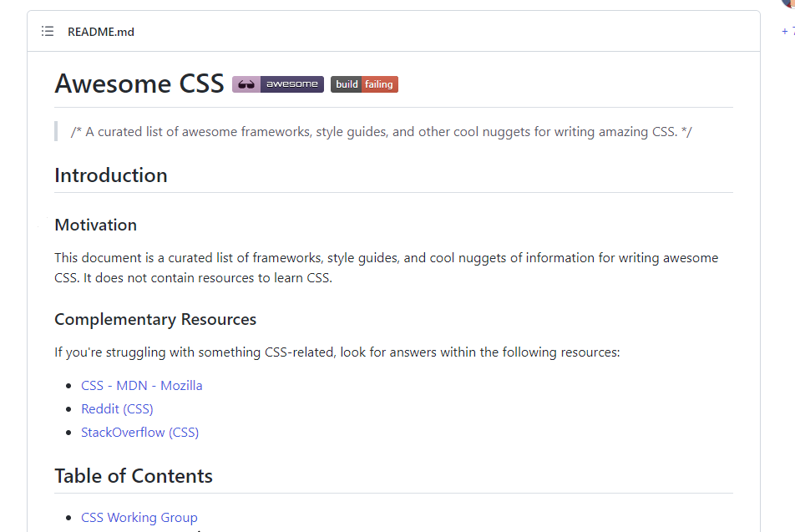Screen dimensions: 795x532
Task: Click the Introduction heading
Action: click(x=111, y=175)
